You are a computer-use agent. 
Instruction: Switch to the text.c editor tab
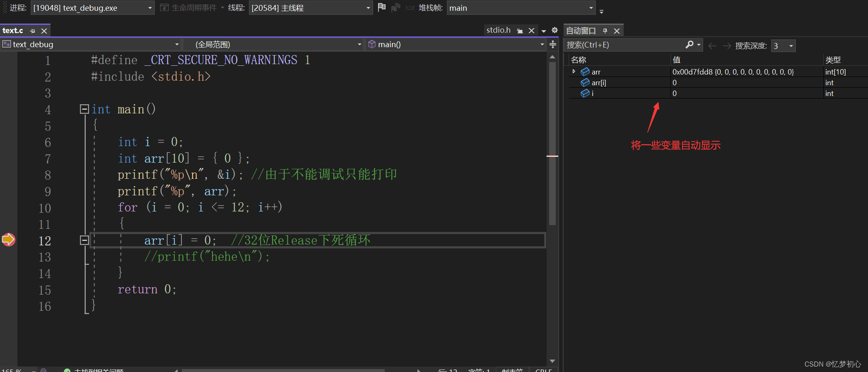coord(13,30)
